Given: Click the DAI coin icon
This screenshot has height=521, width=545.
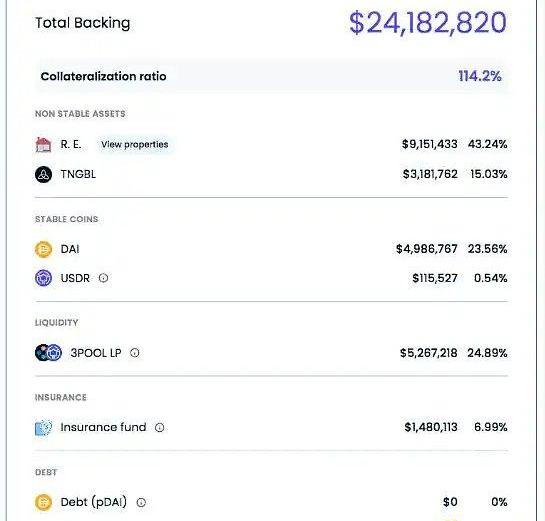Looking at the screenshot, I should (x=43, y=249).
